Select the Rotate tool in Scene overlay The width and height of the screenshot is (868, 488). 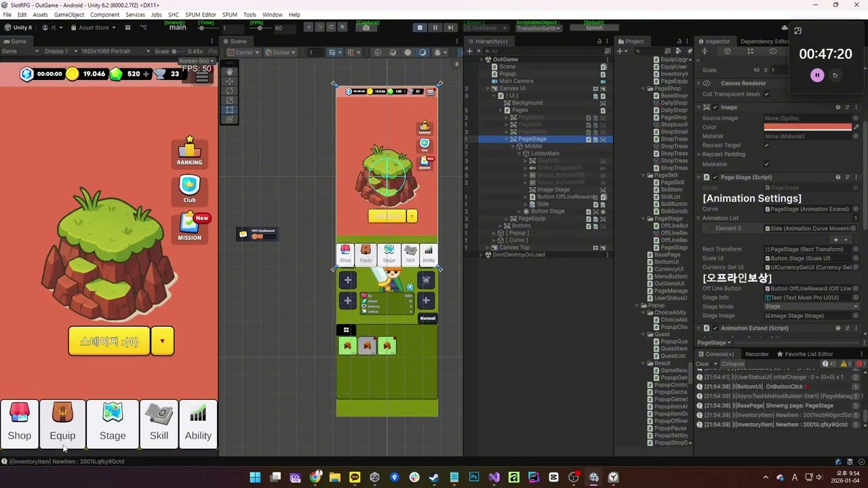click(x=230, y=90)
